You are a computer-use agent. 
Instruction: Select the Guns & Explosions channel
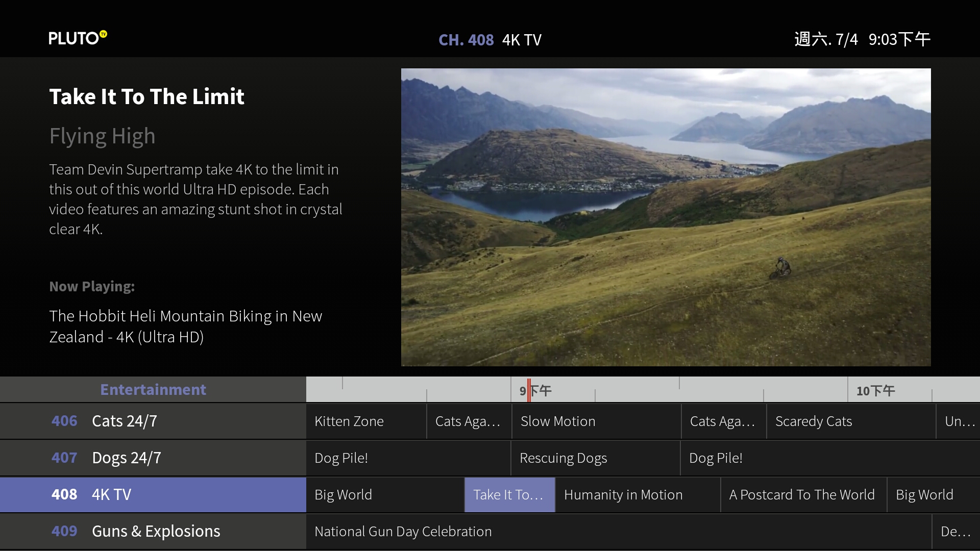pos(153,531)
